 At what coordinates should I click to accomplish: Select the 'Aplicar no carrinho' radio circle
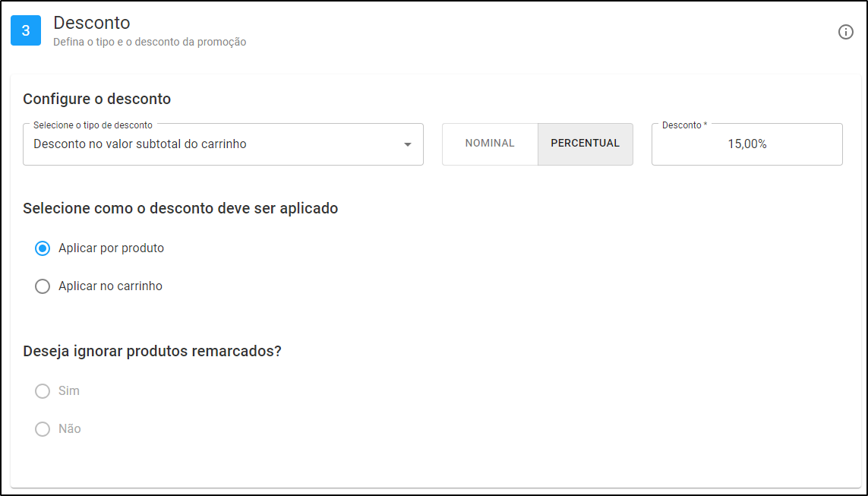point(43,286)
